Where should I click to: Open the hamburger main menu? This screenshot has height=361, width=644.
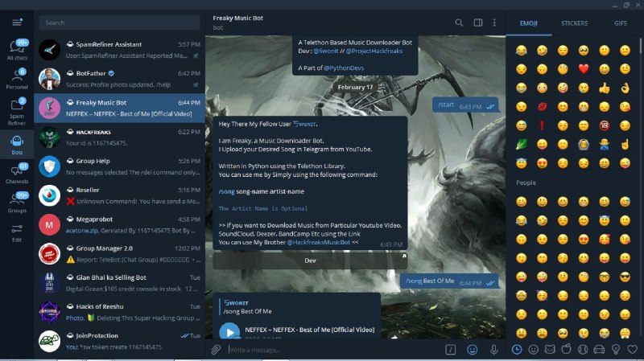coord(17,23)
